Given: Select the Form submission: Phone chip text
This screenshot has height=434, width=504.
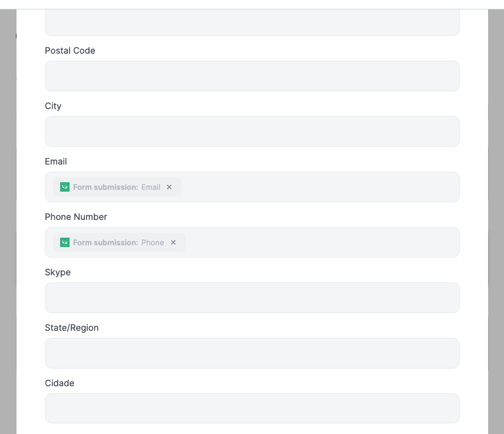Looking at the screenshot, I should [x=118, y=242].
